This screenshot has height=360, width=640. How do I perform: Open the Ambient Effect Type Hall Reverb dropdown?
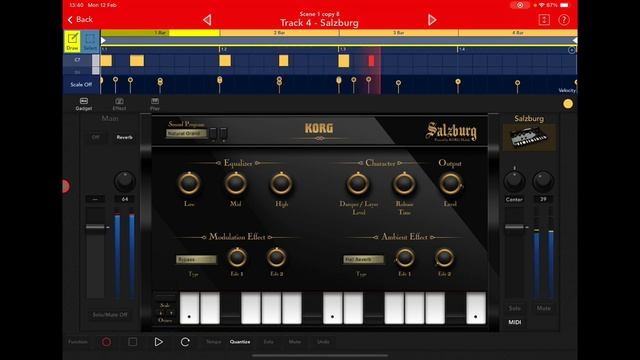coord(363,260)
